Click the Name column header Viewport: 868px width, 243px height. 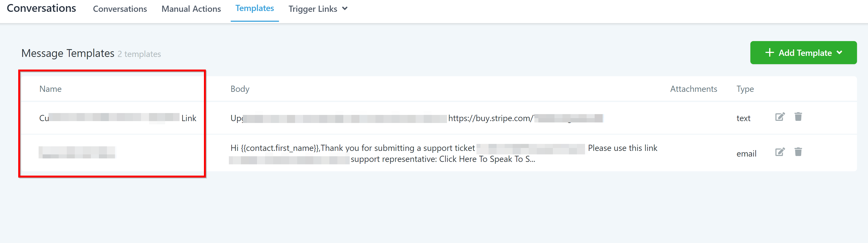click(x=51, y=89)
